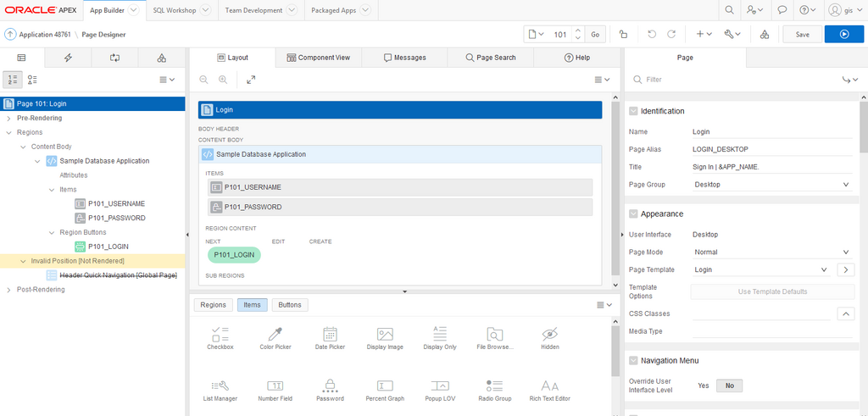Collapse the Invalid Position tree node
Viewport: 868px width, 416px height.
pyautogui.click(x=23, y=261)
